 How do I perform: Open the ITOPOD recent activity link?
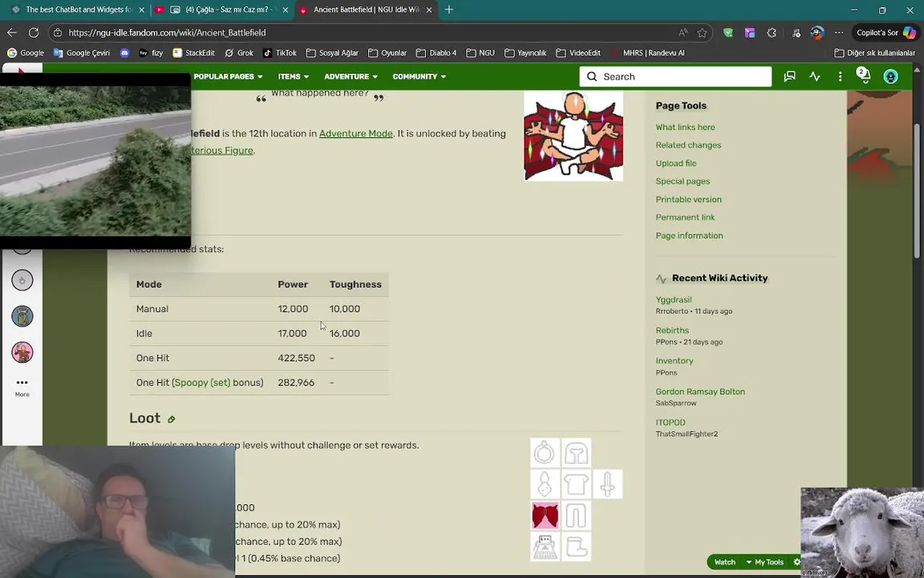pos(671,423)
